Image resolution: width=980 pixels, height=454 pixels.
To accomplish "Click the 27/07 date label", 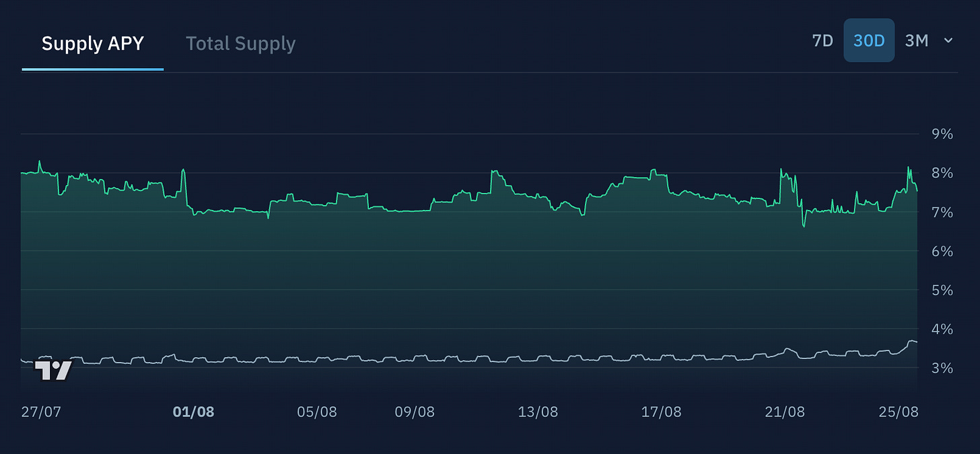I will click(x=41, y=412).
